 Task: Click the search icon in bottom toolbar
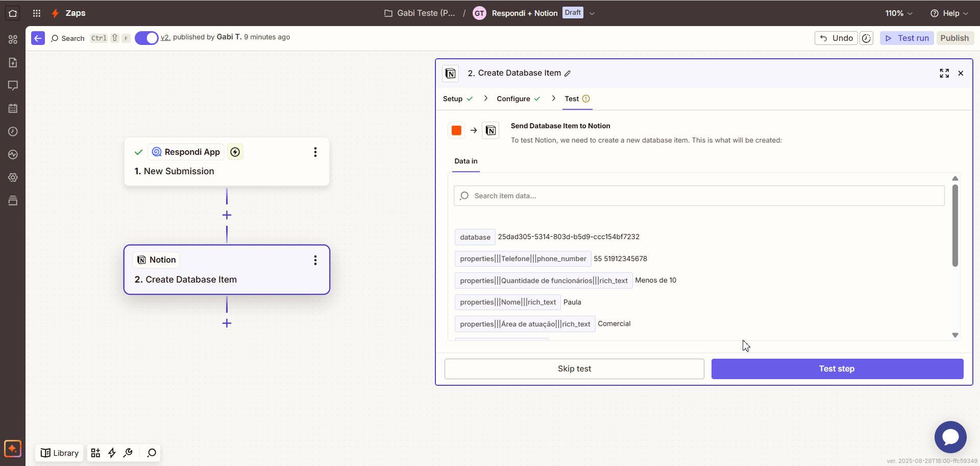point(152,453)
